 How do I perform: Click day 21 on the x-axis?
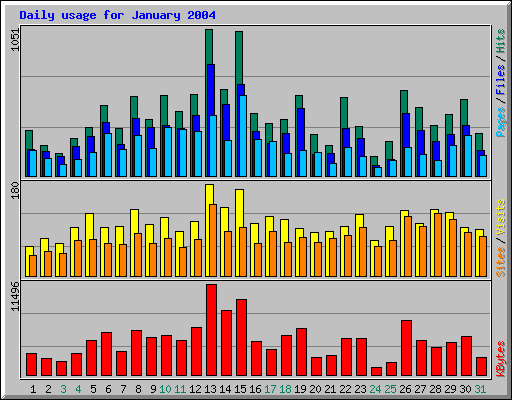(330, 389)
